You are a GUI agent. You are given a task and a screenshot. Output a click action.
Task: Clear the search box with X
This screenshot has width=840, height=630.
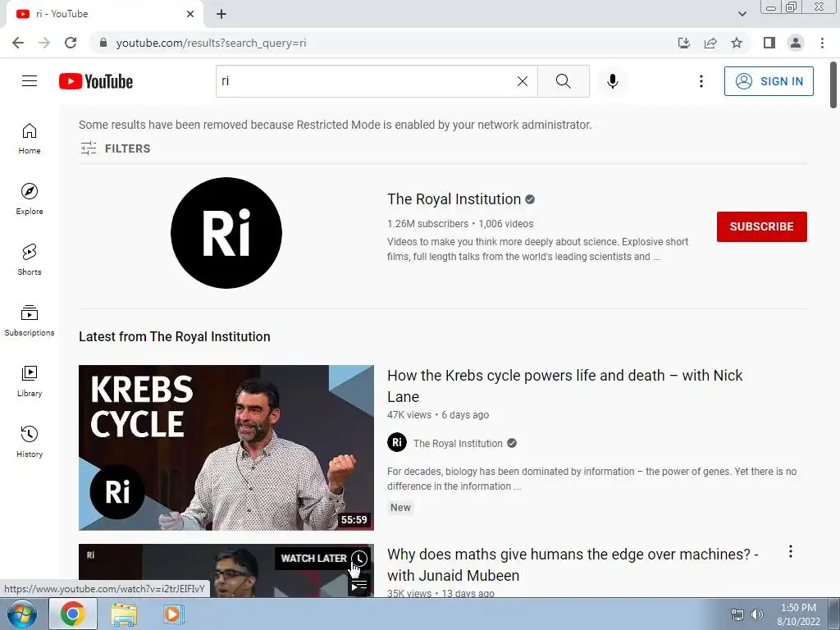(x=523, y=81)
